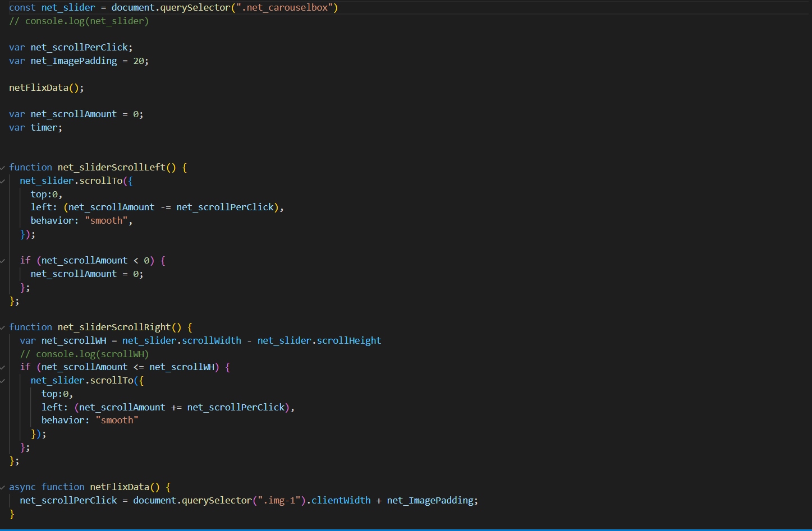
Task: Click the 'netFlixData();' call statement
Action: pos(47,87)
